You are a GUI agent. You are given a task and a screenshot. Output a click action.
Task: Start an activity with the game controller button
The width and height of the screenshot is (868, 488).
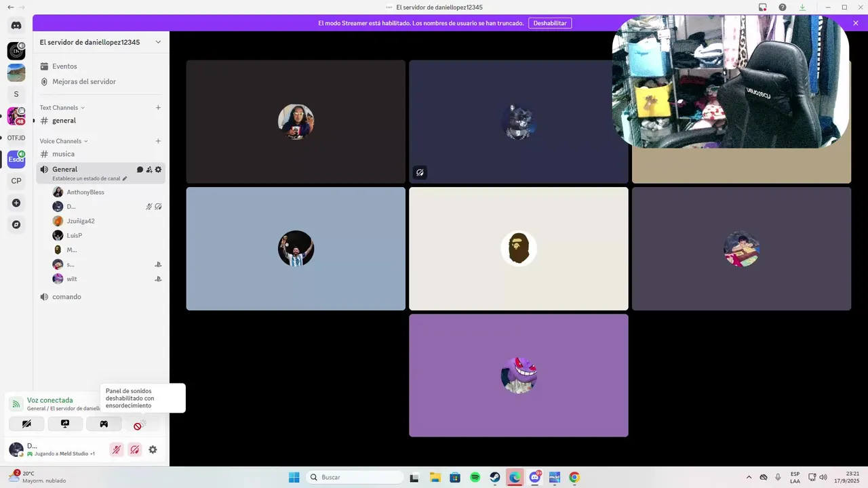coord(104,424)
